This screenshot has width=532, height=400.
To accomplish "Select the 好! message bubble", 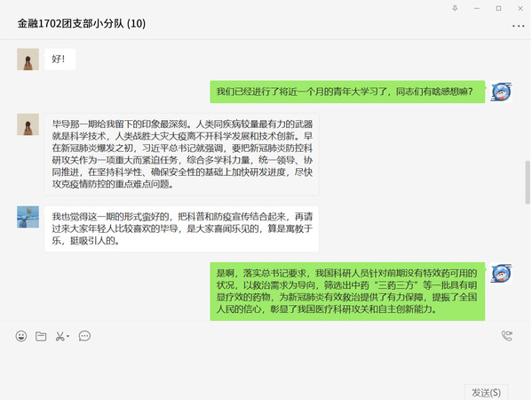I will point(60,59).
